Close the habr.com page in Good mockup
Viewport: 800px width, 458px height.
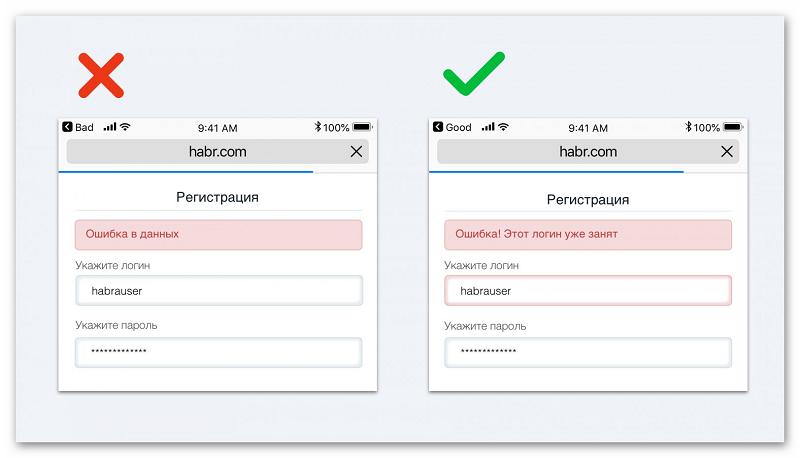(x=727, y=151)
